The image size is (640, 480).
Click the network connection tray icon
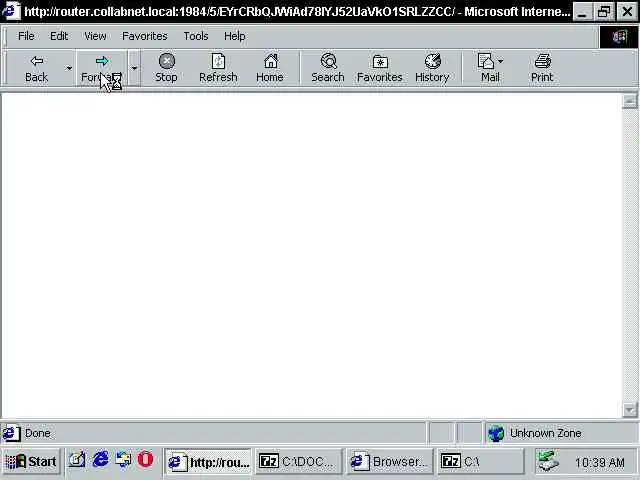pyautogui.click(x=548, y=461)
